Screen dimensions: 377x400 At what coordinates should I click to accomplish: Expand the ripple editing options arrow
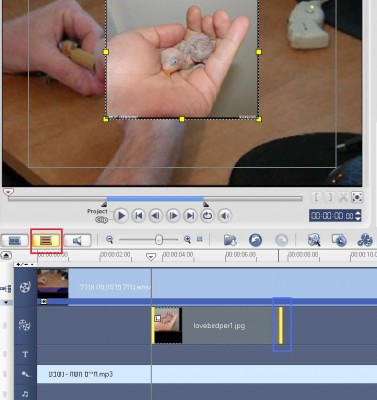6,303
